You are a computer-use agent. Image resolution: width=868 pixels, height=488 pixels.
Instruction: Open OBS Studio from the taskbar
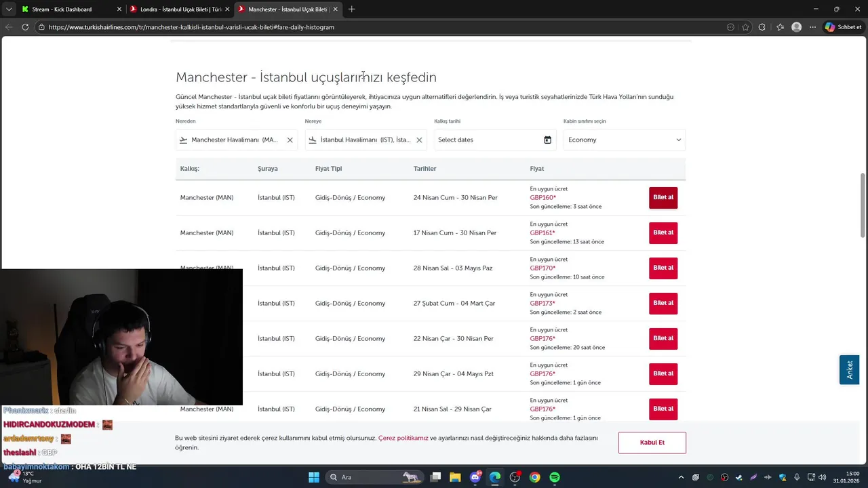(x=515, y=477)
